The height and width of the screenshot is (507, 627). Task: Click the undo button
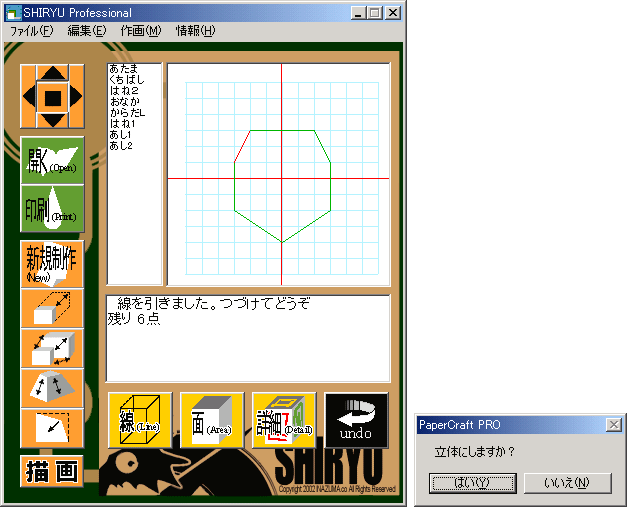(x=356, y=420)
